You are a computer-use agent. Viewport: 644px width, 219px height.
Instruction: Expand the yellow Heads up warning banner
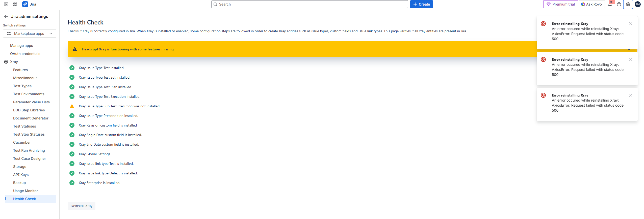pyautogui.click(x=629, y=50)
